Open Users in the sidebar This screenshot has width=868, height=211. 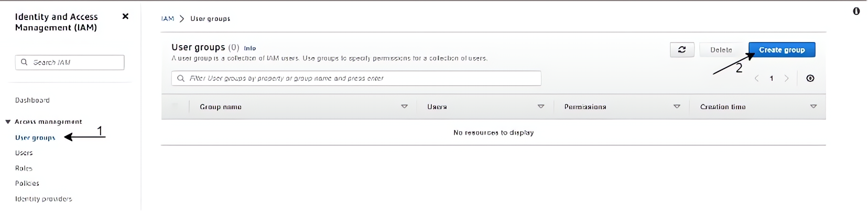(x=24, y=153)
